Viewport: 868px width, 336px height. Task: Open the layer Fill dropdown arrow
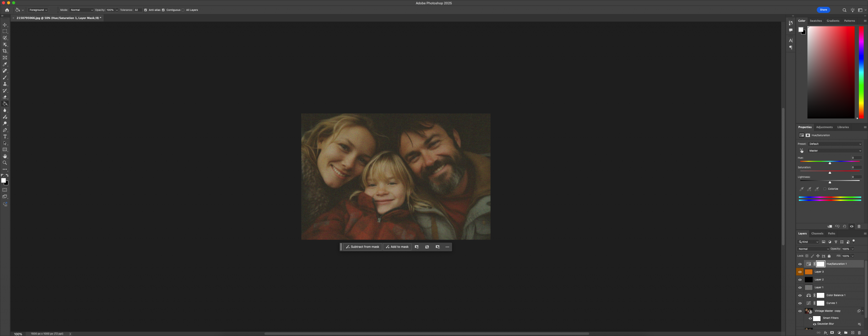coord(853,256)
